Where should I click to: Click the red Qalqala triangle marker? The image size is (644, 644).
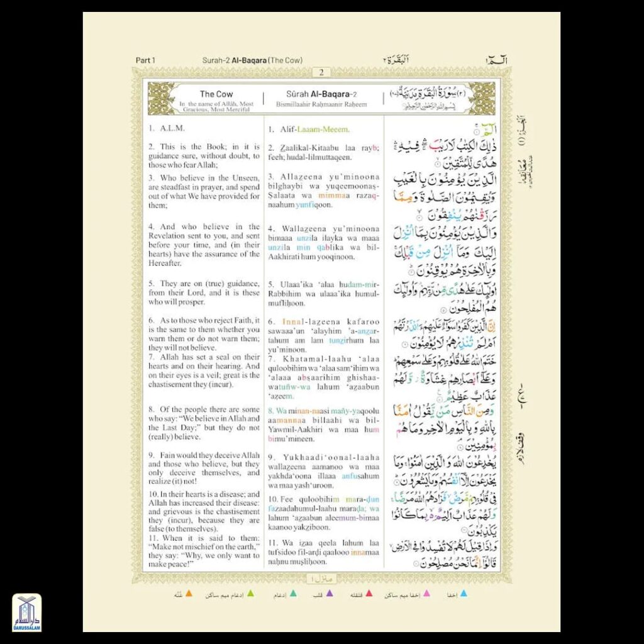(x=369, y=593)
